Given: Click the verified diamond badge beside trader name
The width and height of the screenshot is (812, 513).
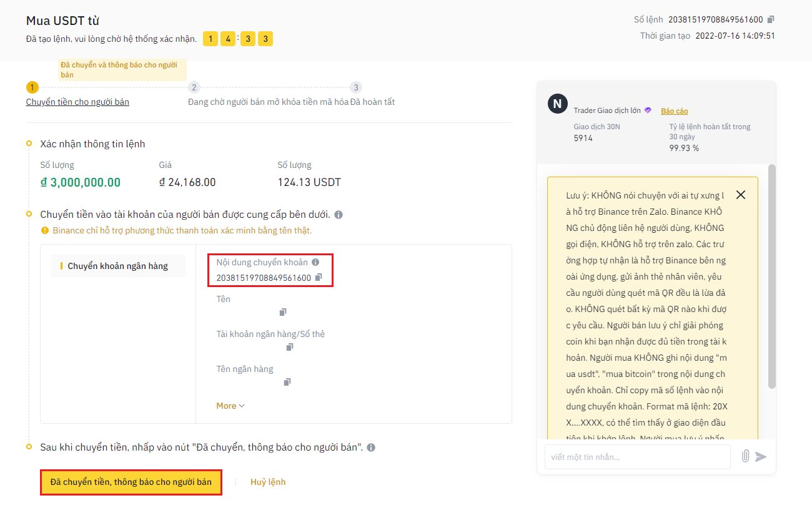Looking at the screenshot, I should (648, 110).
